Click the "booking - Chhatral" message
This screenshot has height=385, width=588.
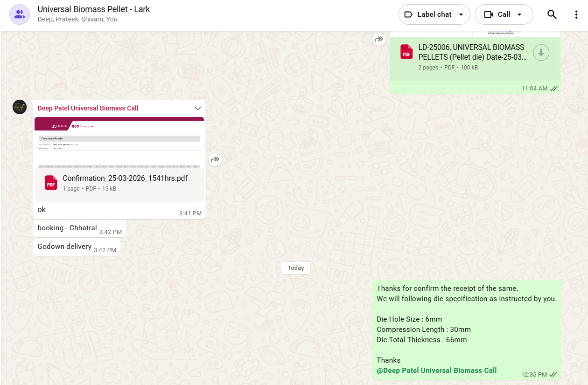[67, 228]
